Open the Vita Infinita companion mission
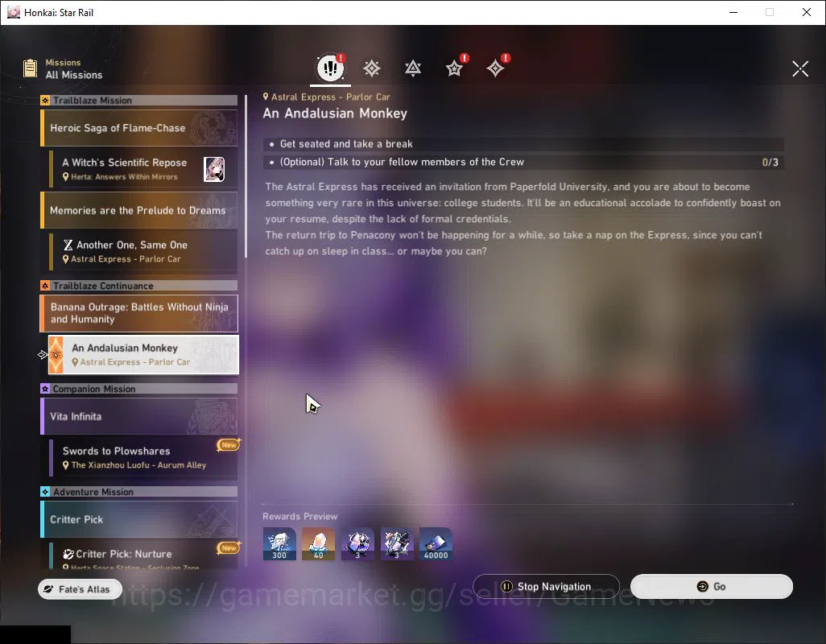 (139, 416)
